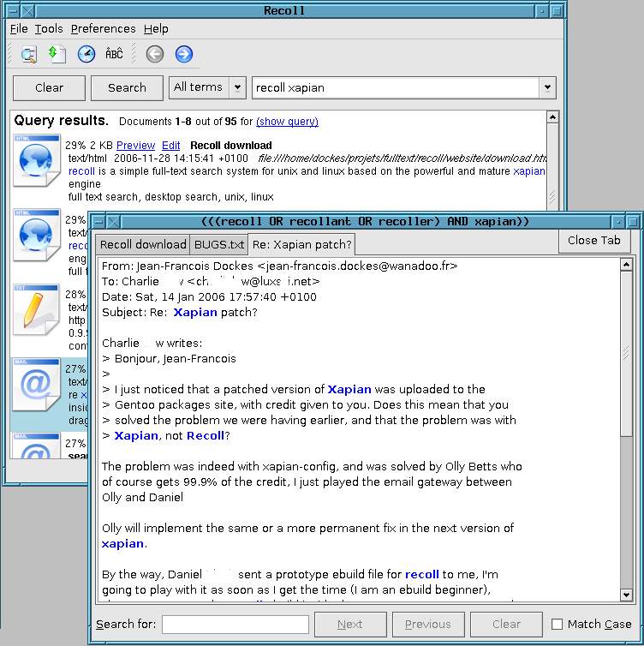Click the highlighted mail @ result icon
644x646 pixels.
click(36, 385)
